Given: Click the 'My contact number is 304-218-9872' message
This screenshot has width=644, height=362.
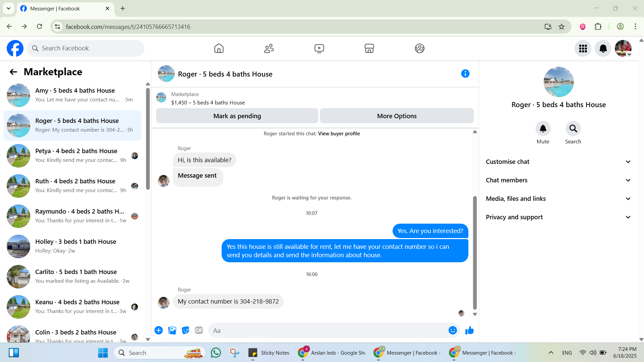Looking at the screenshot, I should (228, 302).
